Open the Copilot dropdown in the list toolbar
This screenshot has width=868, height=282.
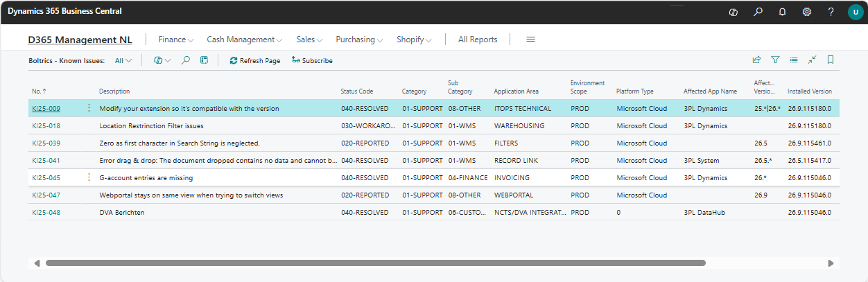(x=162, y=60)
